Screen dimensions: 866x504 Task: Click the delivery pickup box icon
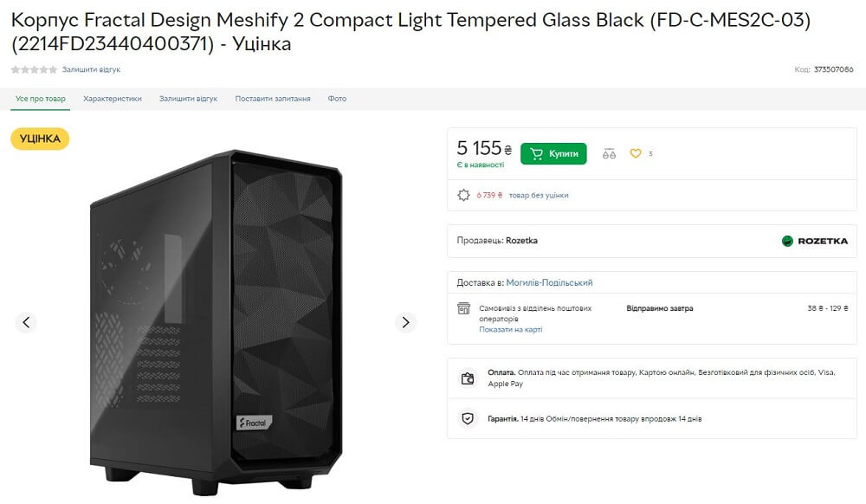tap(463, 309)
